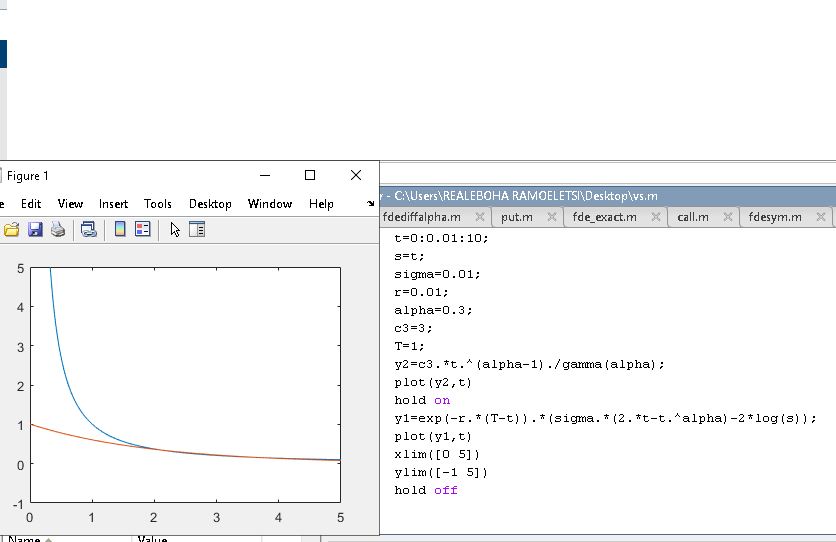Click the 'plot(y1,t)' code line
The height and width of the screenshot is (542, 836).
click(433, 436)
